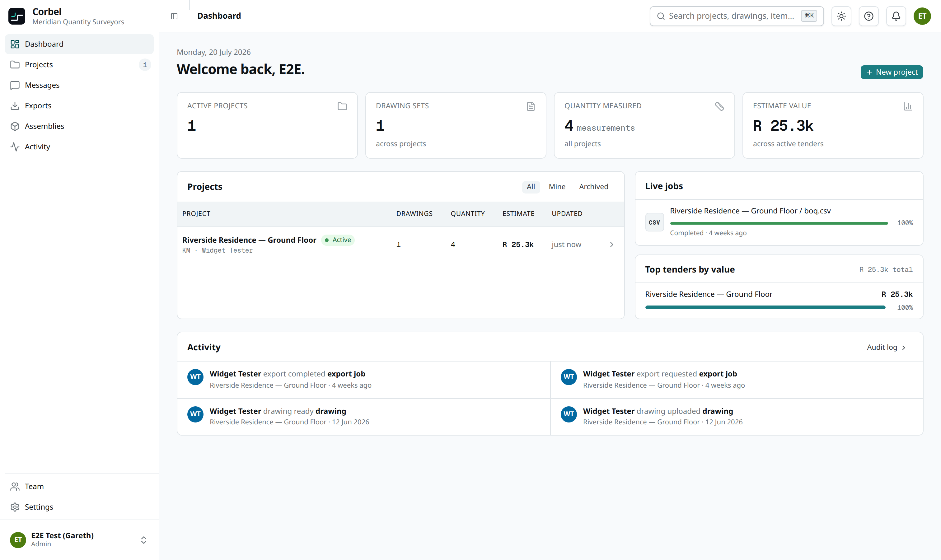941x560 pixels.
Task: Click the Activity pulse icon in sidebar
Action: pos(15,147)
